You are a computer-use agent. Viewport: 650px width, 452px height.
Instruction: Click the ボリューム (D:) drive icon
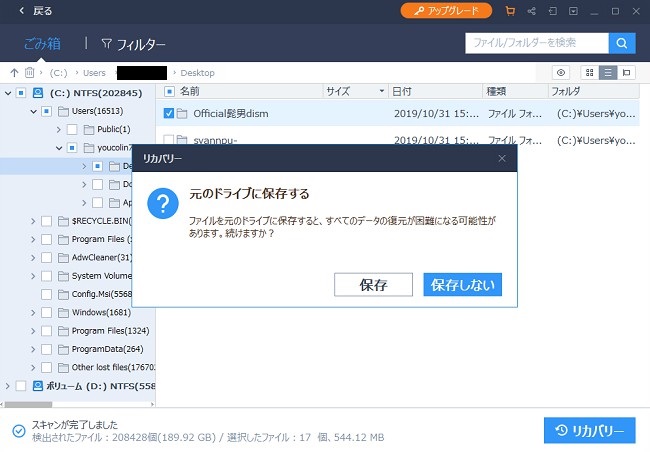point(38,386)
